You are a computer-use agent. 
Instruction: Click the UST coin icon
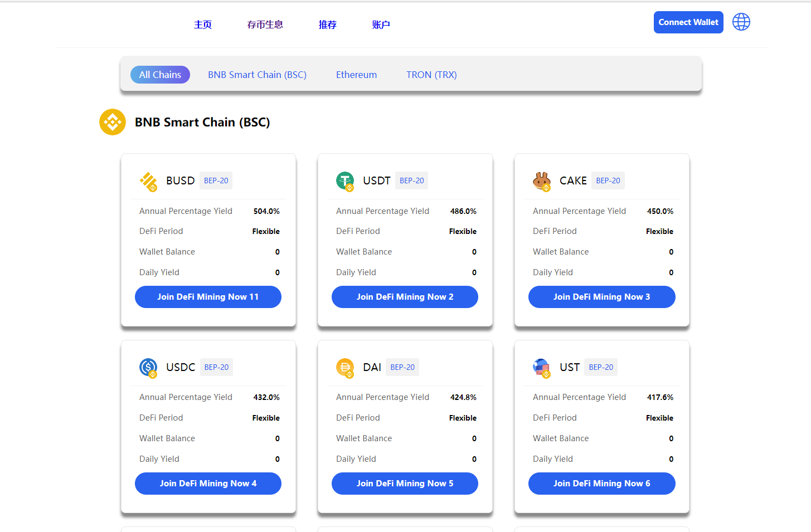coord(542,368)
